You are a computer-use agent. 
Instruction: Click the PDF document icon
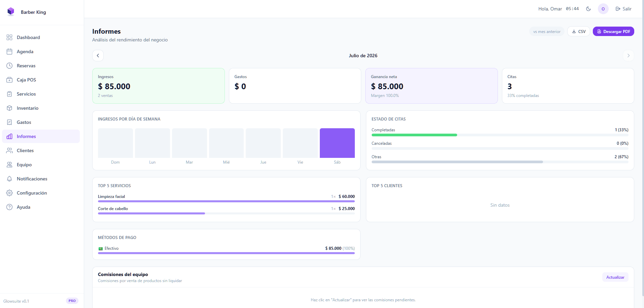click(599, 31)
